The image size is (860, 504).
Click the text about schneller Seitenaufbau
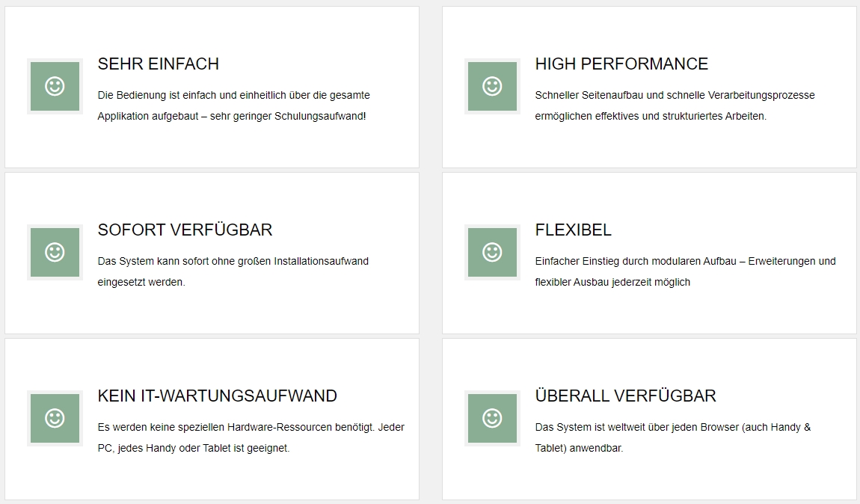675,106
